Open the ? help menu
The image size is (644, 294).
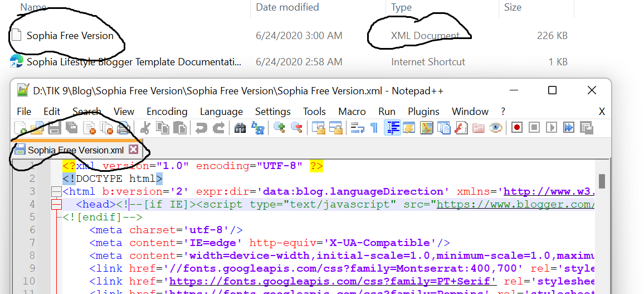(x=503, y=112)
